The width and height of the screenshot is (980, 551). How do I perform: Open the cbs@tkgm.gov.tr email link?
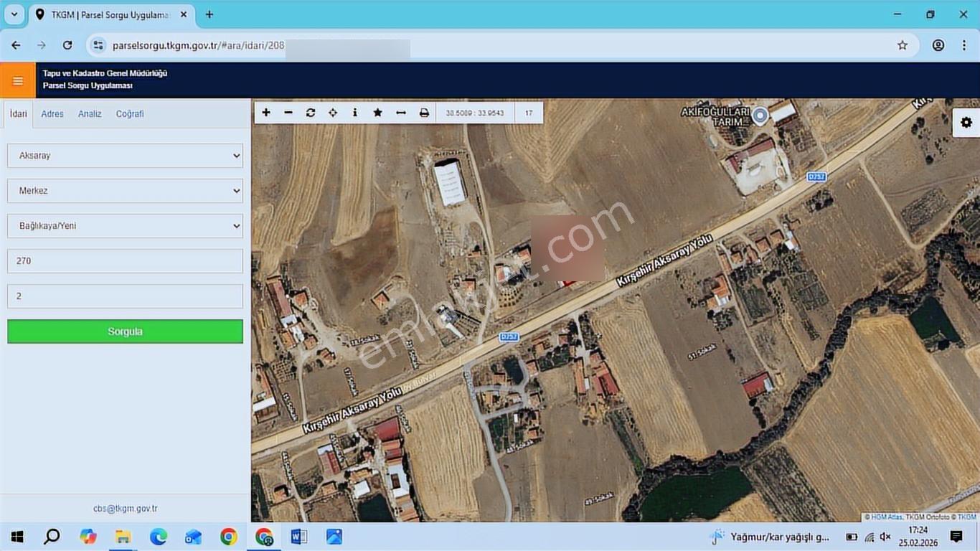tap(126, 509)
